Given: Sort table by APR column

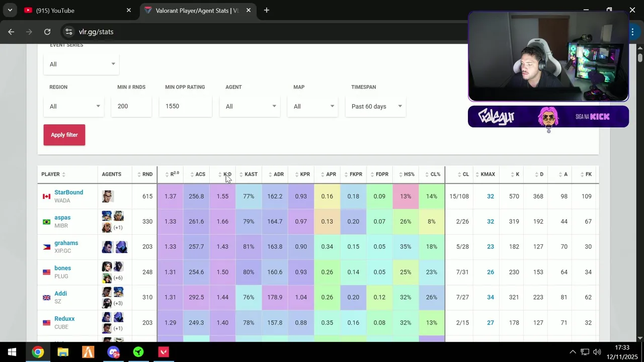Looking at the screenshot, I should click(x=329, y=174).
